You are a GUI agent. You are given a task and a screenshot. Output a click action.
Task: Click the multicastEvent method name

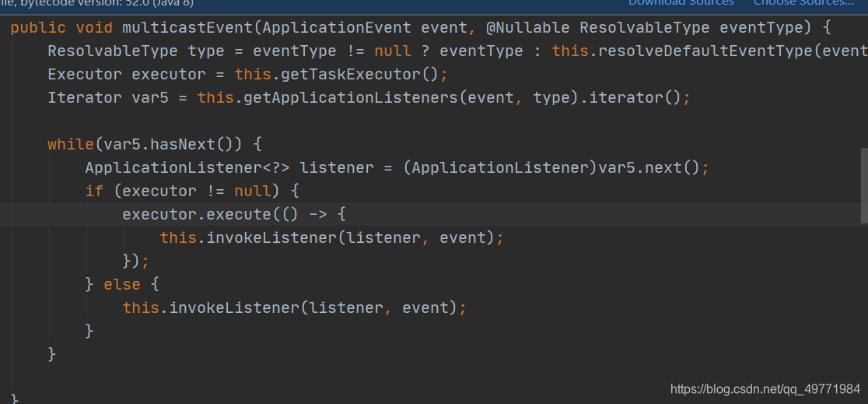coord(187,28)
